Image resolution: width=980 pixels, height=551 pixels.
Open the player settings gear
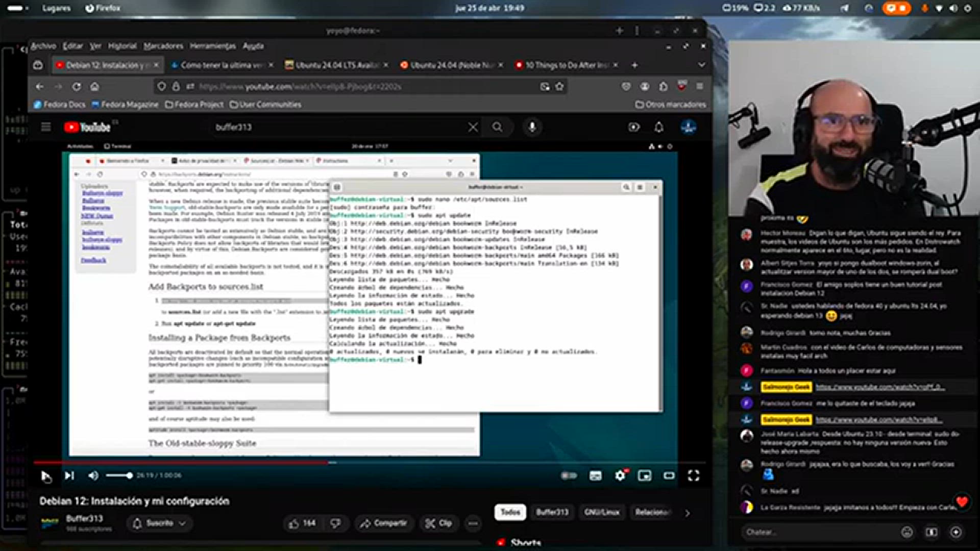(x=620, y=475)
